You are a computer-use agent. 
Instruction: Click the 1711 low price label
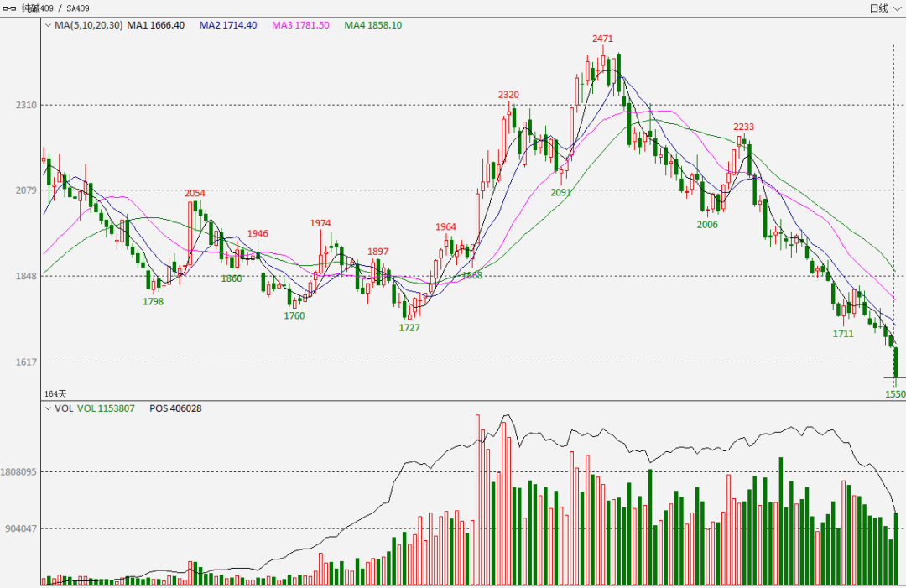843,334
